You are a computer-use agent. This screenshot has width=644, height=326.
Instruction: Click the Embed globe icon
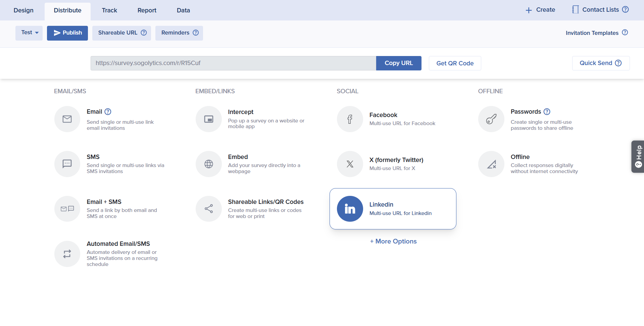pos(209,164)
